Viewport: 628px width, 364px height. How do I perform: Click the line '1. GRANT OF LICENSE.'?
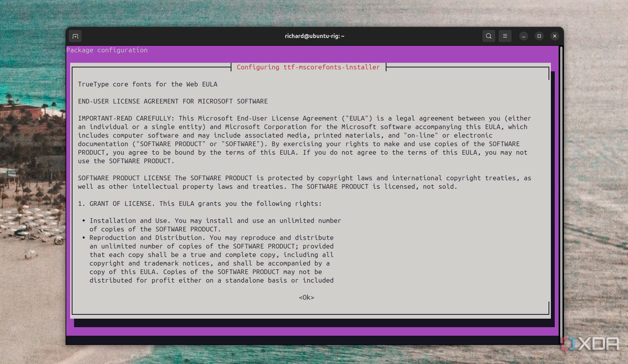click(116, 204)
